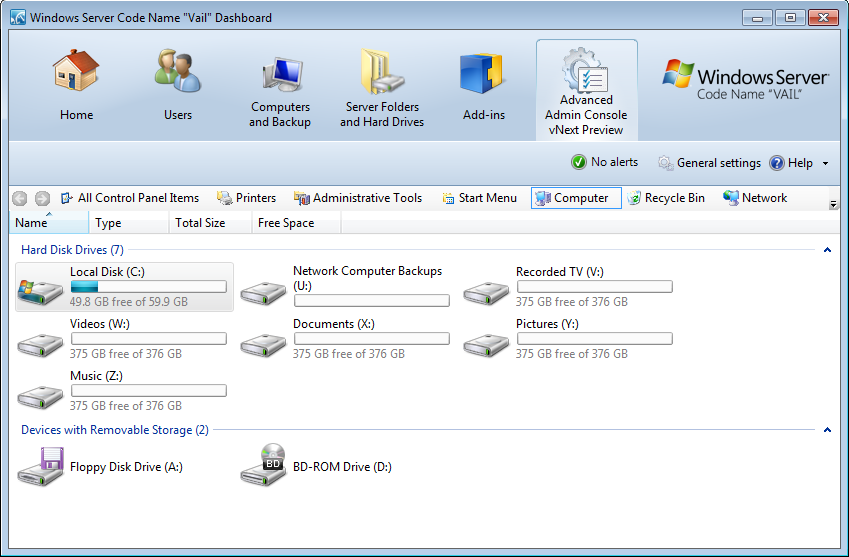
Task: Sort by the Name column header
Action: click(x=49, y=222)
